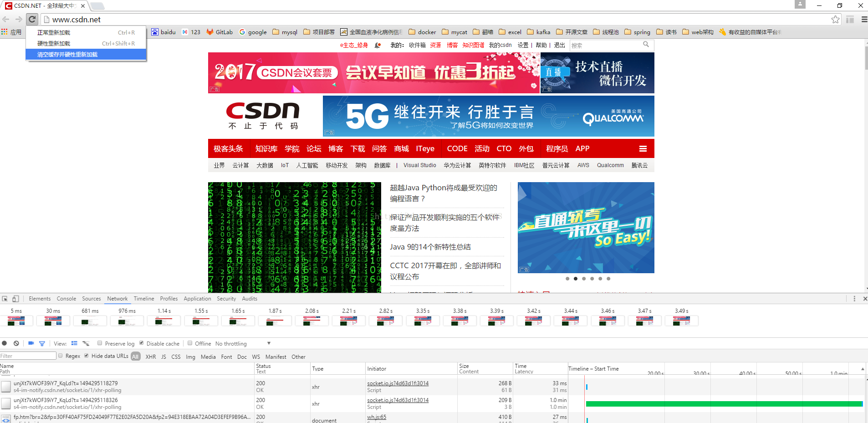Filter requests by CSS type

(176, 357)
